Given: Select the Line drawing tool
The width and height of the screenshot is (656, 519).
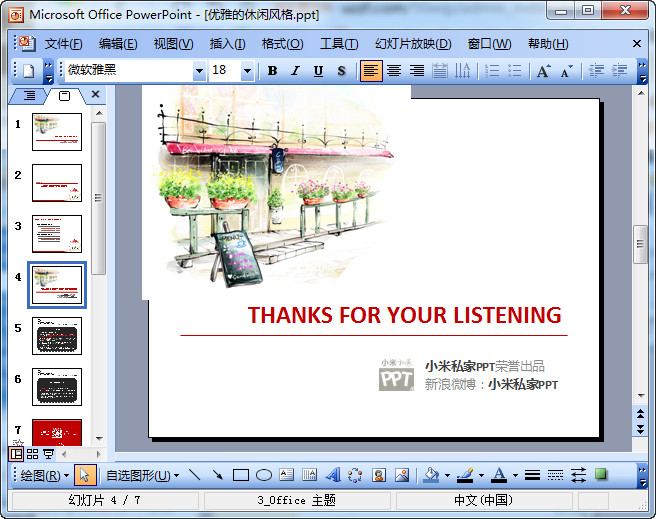Looking at the screenshot, I should [194, 475].
